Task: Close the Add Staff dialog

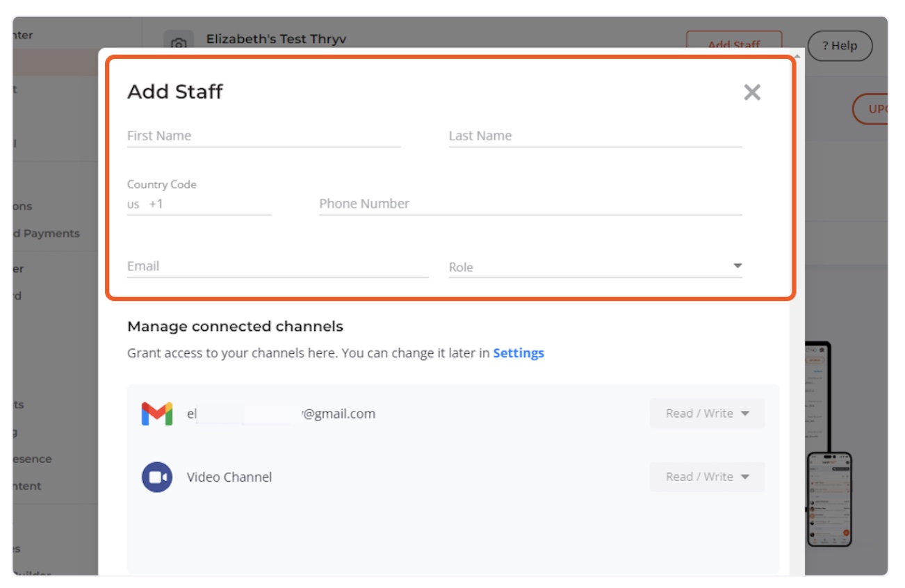Action: click(752, 92)
